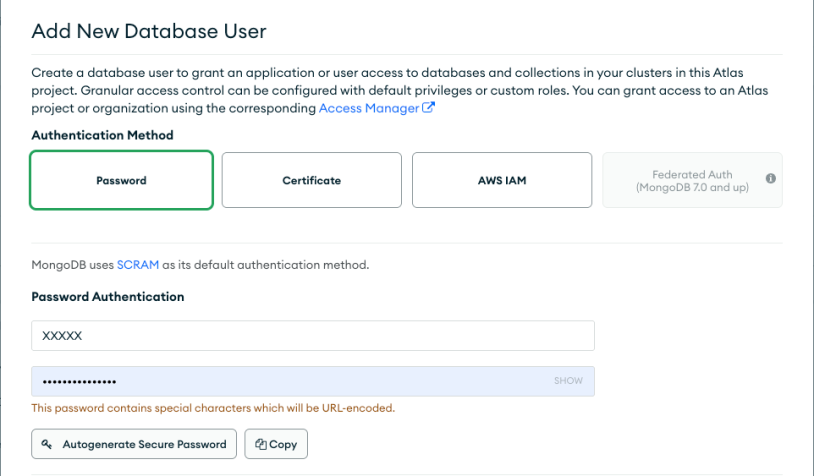814x476 pixels.
Task: Pick the AWS IAM authentication option
Action: pyautogui.click(x=502, y=180)
